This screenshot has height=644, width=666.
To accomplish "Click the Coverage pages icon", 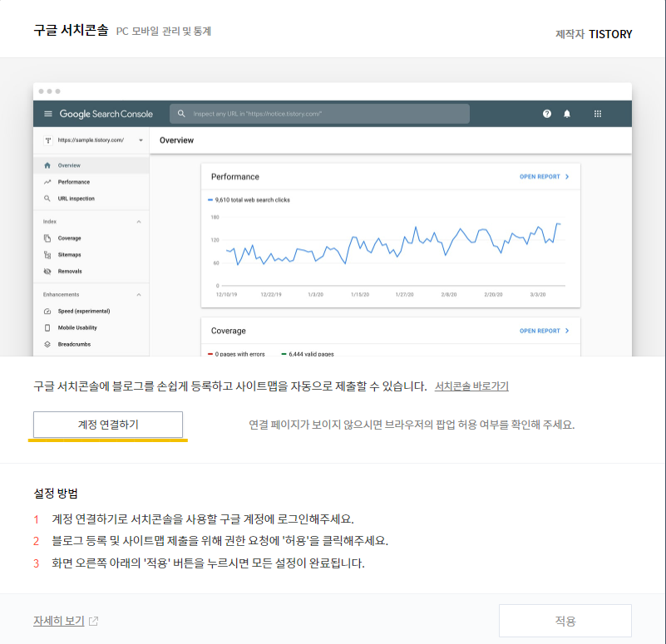I will [47, 238].
